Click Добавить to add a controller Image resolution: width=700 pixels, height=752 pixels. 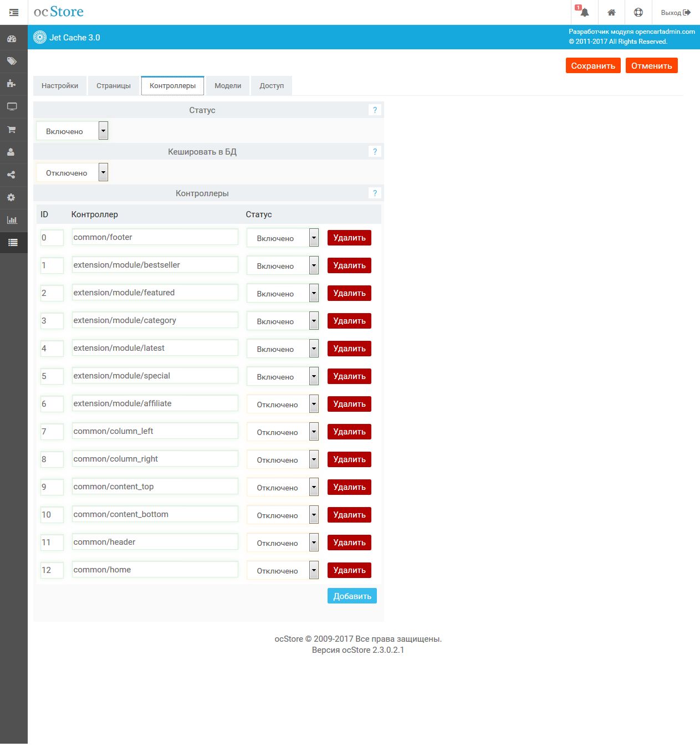tap(352, 596)
